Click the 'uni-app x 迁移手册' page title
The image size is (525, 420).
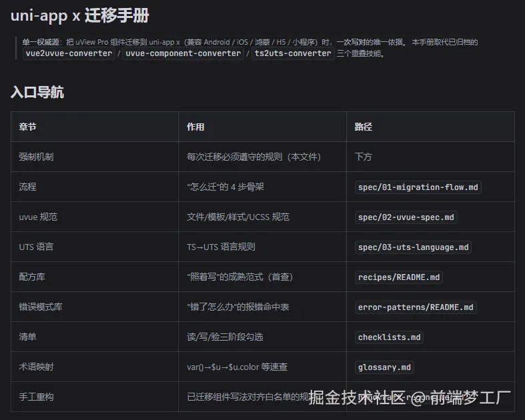pos(79,15)
